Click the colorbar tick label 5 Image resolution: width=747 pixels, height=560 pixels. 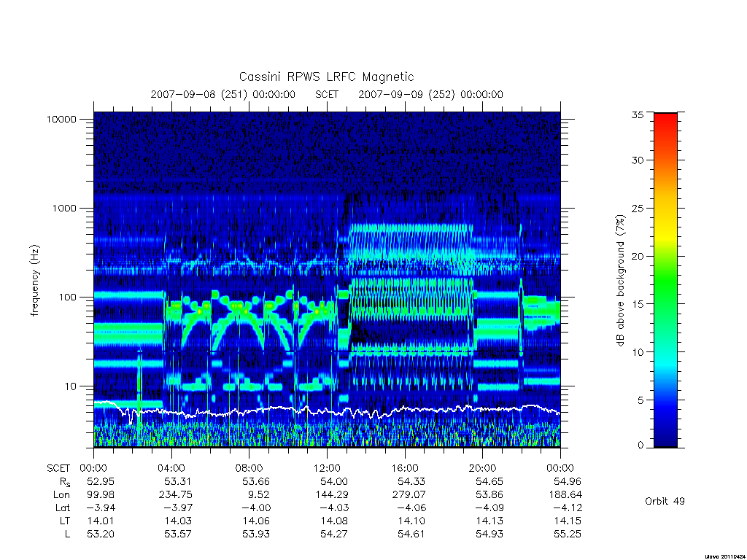tap(640, 400)
